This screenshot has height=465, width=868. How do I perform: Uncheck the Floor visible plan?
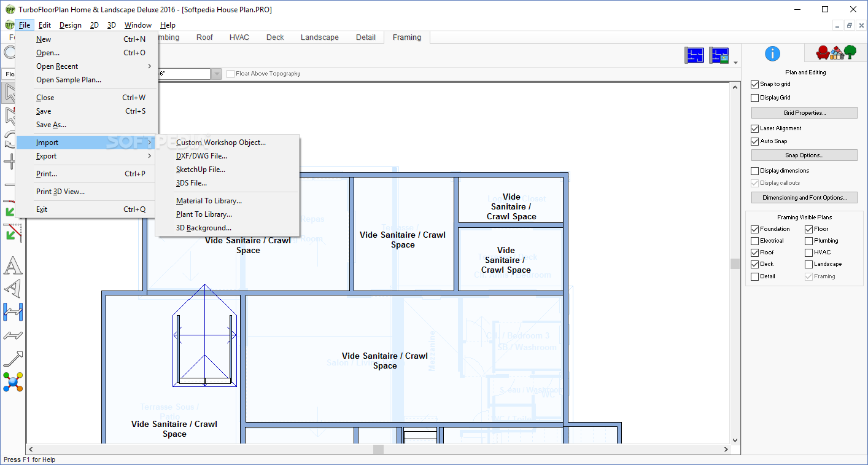pyautogui.click(x=809, y=229)
